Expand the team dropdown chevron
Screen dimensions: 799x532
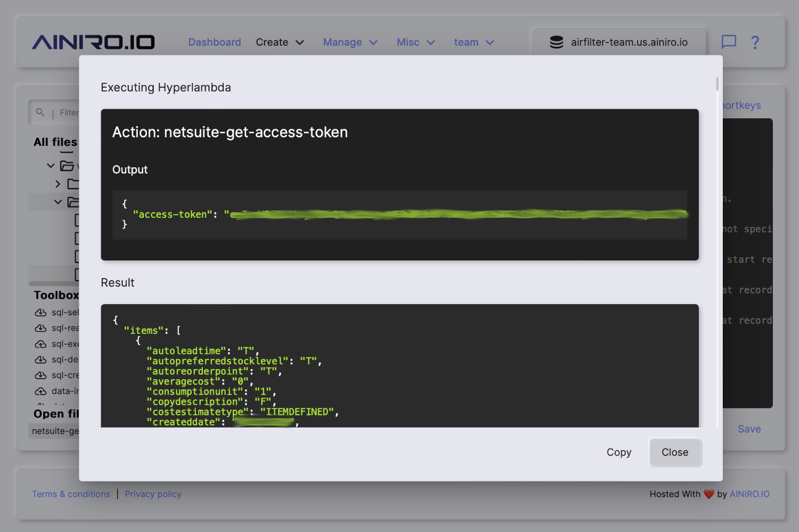tap(490, 43)
